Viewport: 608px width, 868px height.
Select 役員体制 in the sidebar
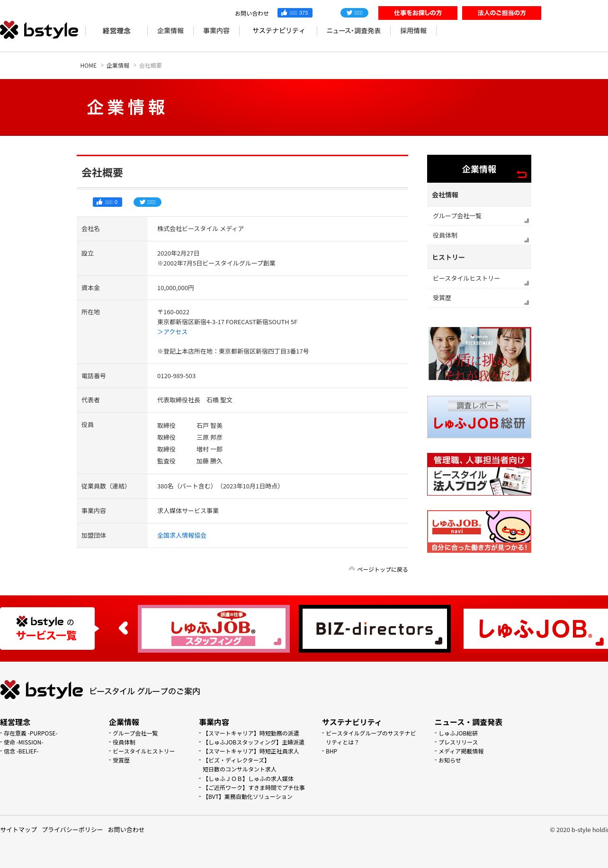point(479,235)
